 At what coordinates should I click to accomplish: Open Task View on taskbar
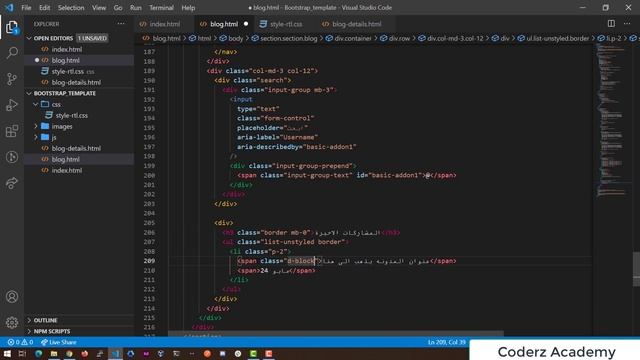click(x=22, y=353)
